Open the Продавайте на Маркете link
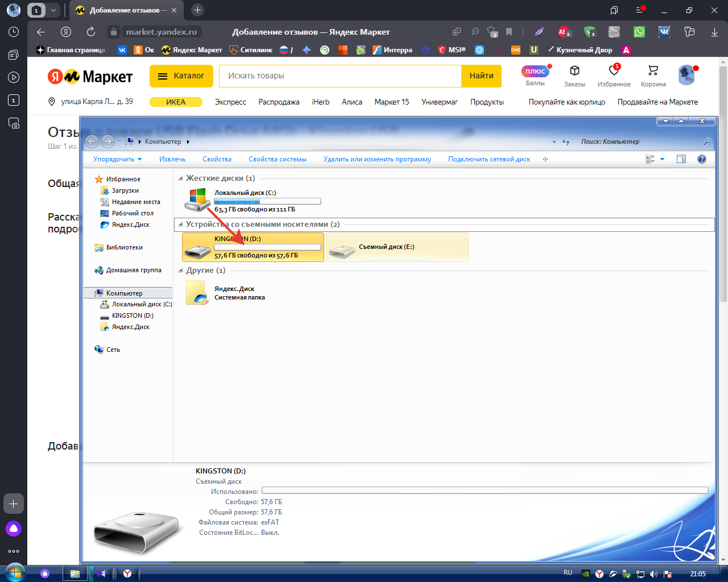Viewport: 728px width, 582px height. pos(657,102)
